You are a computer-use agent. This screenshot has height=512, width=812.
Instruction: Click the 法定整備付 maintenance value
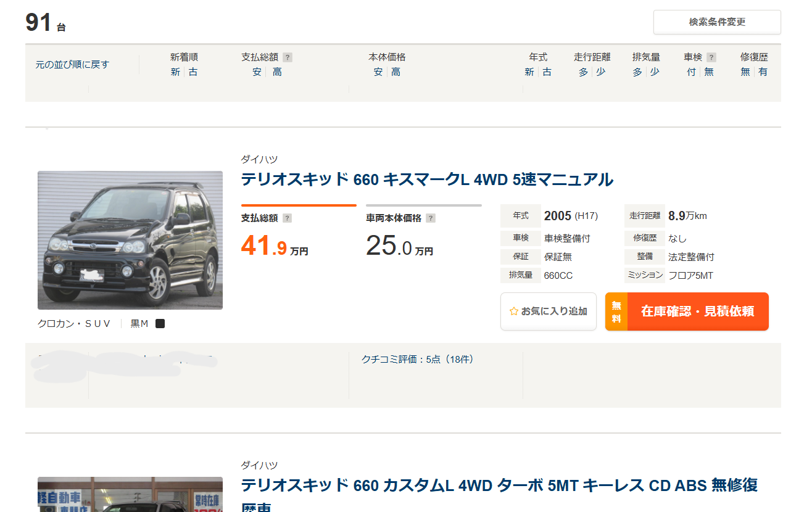(x=691, y=257)
